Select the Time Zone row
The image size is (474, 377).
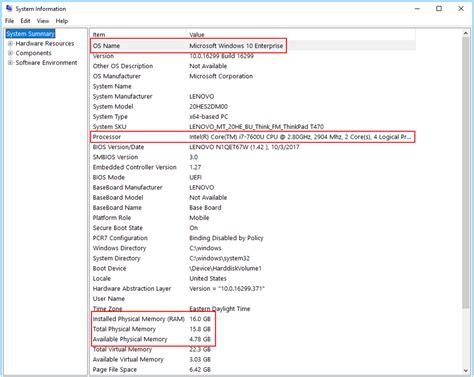point(253,309)
